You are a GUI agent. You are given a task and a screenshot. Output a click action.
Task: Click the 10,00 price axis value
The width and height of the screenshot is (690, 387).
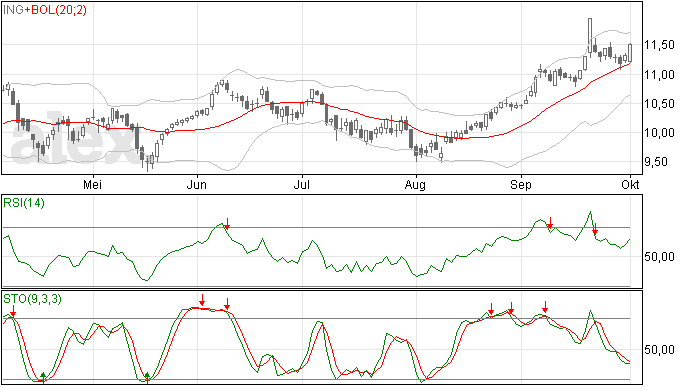tap(659, 133)
